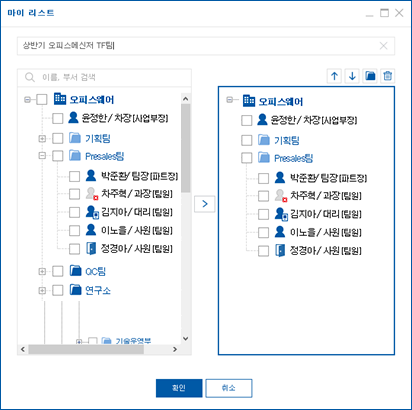412x410 pixels.
Task: Collapse 오피스웨어 root node in left tree
Action: (x=27, y=99)
